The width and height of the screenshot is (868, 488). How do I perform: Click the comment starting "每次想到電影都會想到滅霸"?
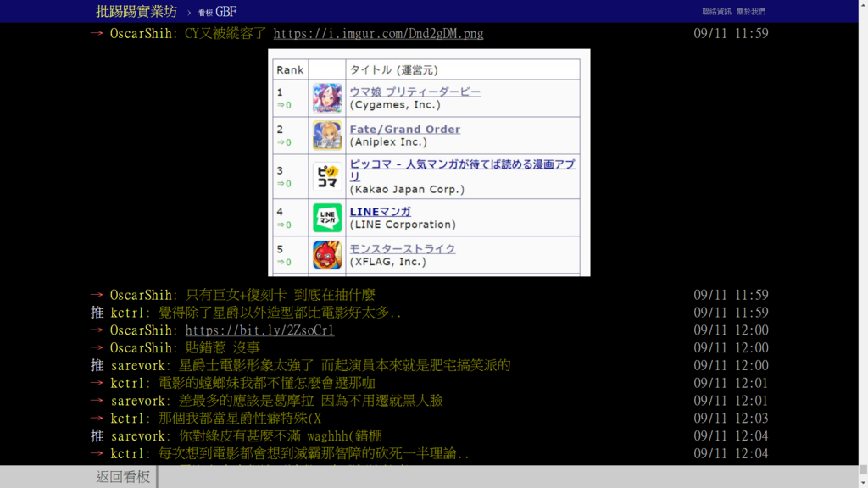(x=314, y=454)
